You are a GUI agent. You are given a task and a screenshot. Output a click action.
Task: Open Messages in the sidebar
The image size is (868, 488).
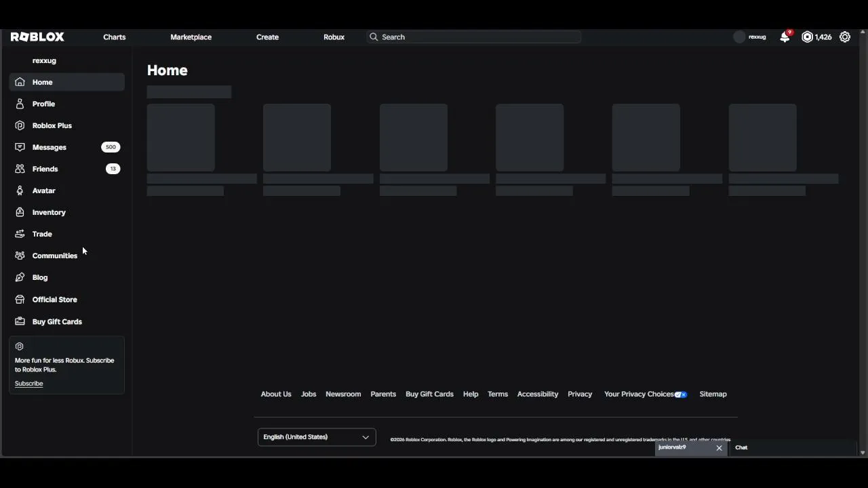click(67, 147)
